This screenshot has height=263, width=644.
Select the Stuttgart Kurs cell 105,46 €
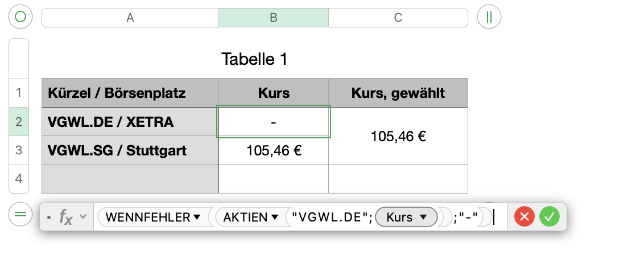(x=274, y=150)
